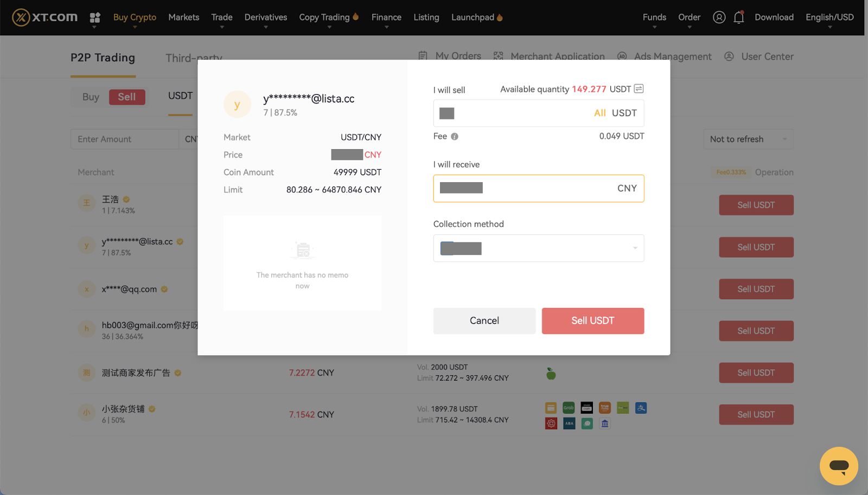Screen dimensions: 868x495
Task: Switch to the USDT tab
Action: [180, 96]
